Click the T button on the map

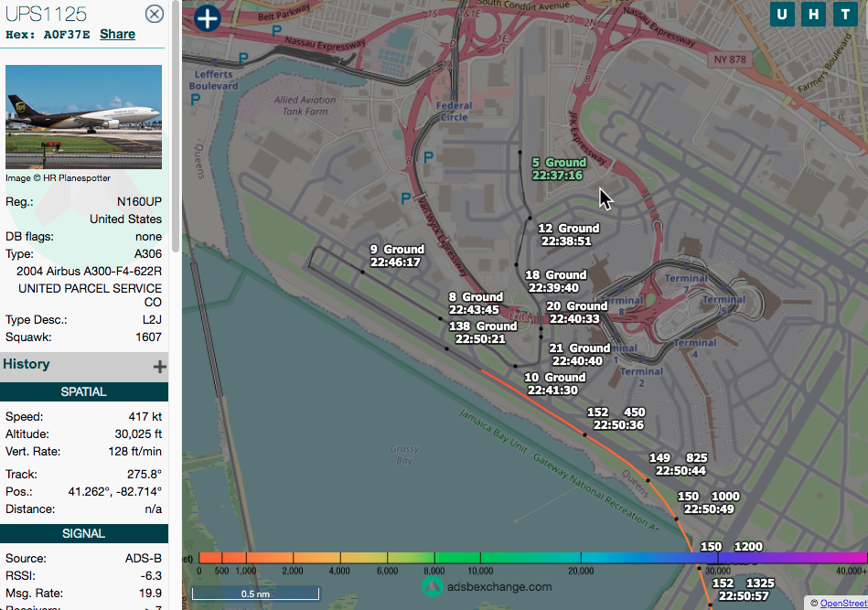[845, 14]
